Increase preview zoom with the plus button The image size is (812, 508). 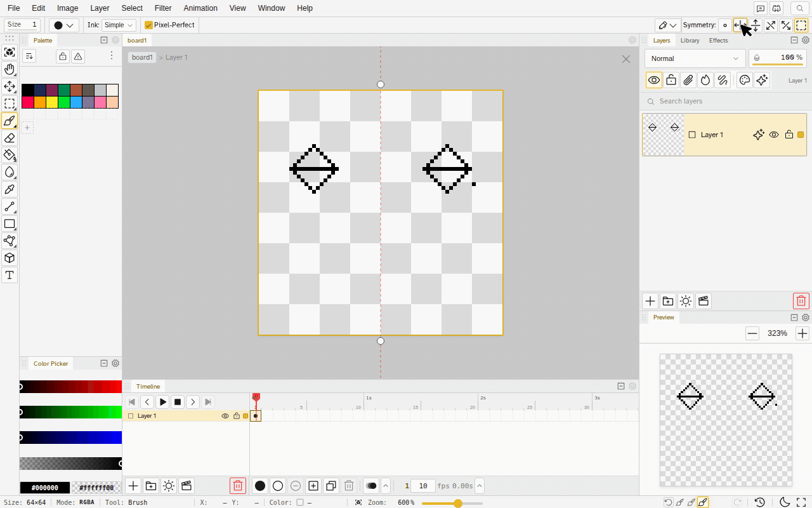[802, 333]
